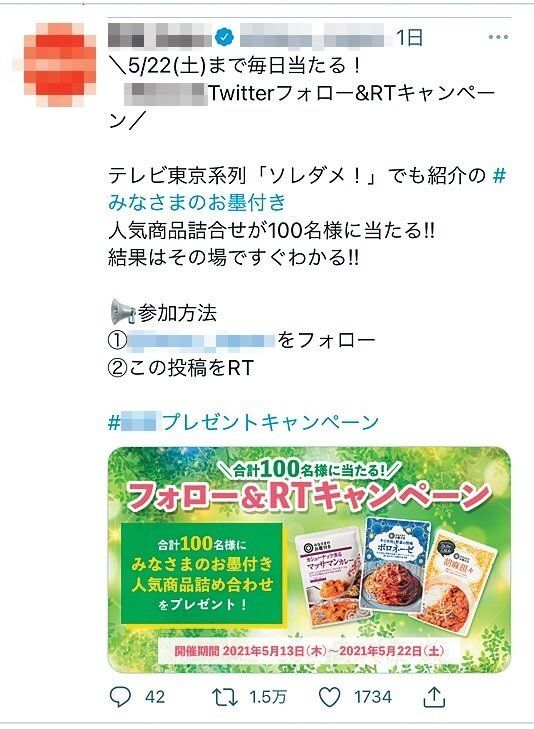Open the フォロー&RTキャンペーン banner image
Viewport: 534px width, 729px height.
click(x=309, y=559)
